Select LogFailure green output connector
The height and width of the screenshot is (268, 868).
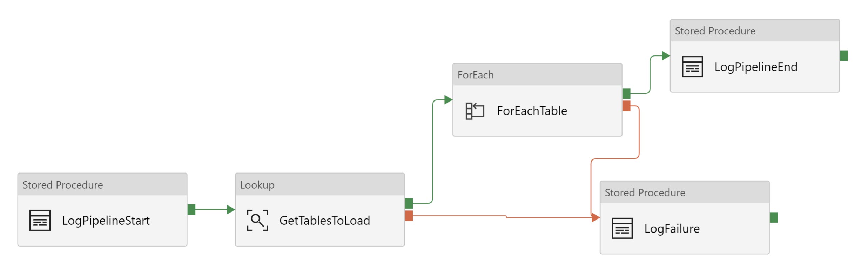click(x=774, y=217)
